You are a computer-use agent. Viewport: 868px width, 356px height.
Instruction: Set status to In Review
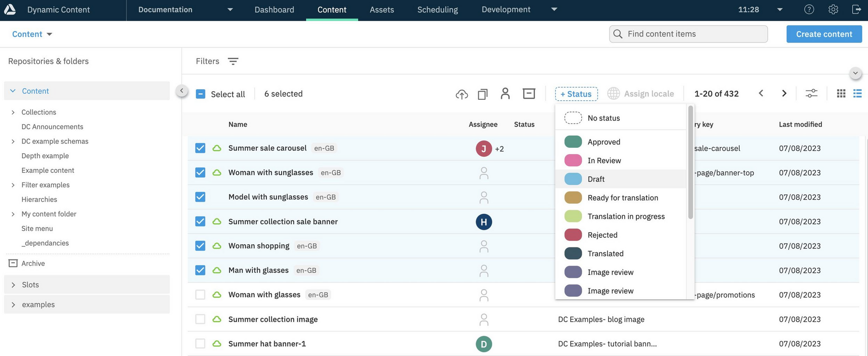coord(621,161)
